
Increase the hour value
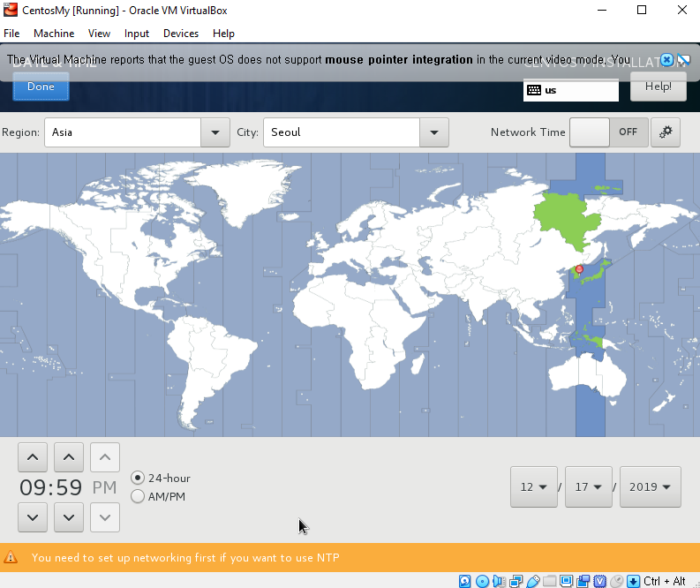pos(33,457)
